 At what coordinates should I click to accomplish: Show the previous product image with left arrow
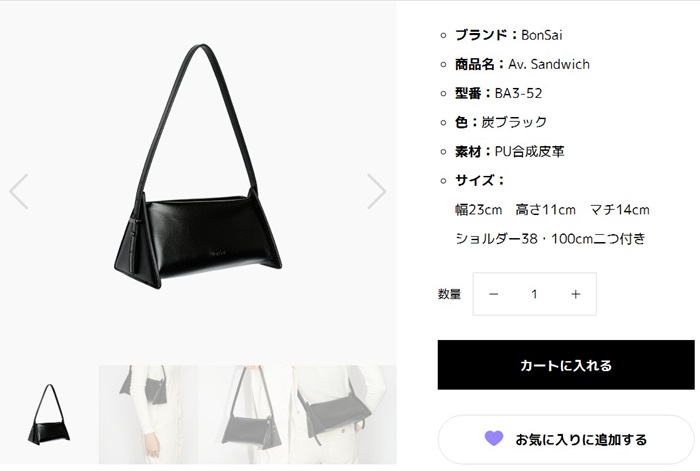[19, 192]
